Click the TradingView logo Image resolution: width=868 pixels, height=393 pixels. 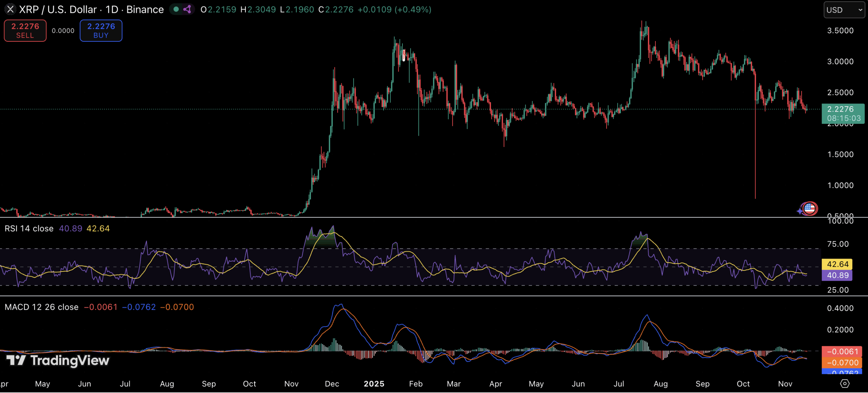(58, 360)
